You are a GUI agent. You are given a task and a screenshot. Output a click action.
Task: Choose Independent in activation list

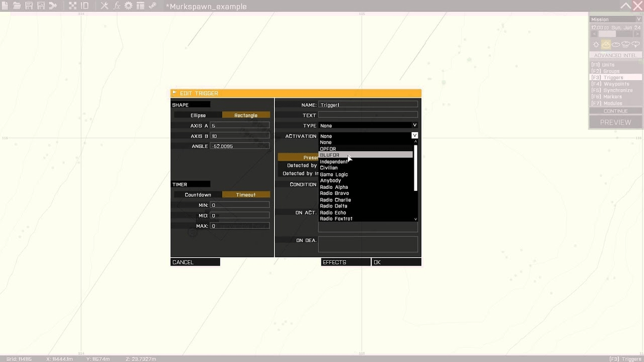click(x=366, y=161)
